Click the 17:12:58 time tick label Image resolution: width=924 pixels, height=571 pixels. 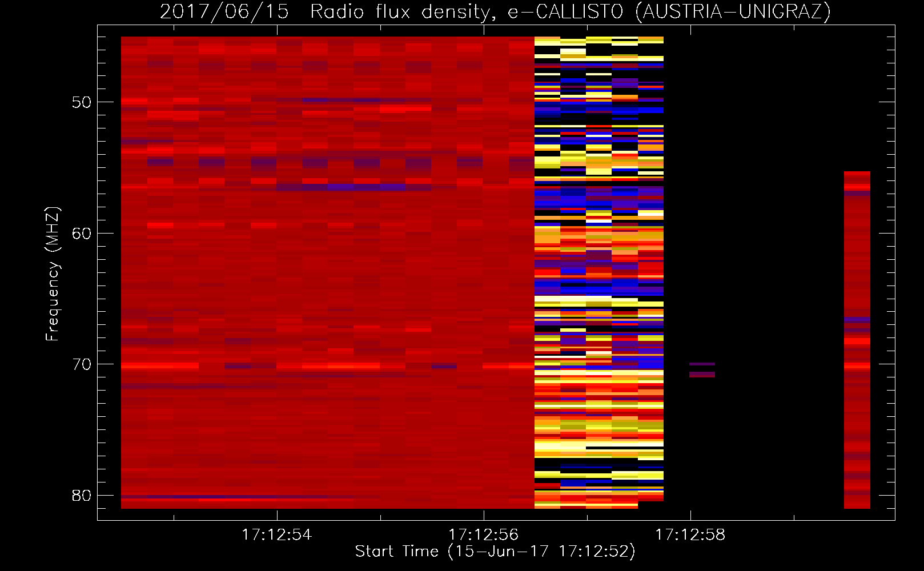pyautogui.click(x=690, y=535)
